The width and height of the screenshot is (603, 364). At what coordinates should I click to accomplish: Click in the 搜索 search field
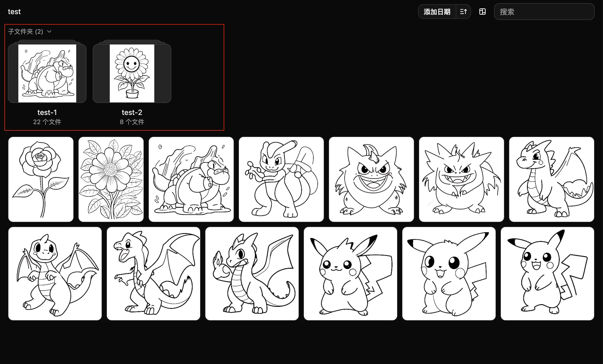[544, 12]
